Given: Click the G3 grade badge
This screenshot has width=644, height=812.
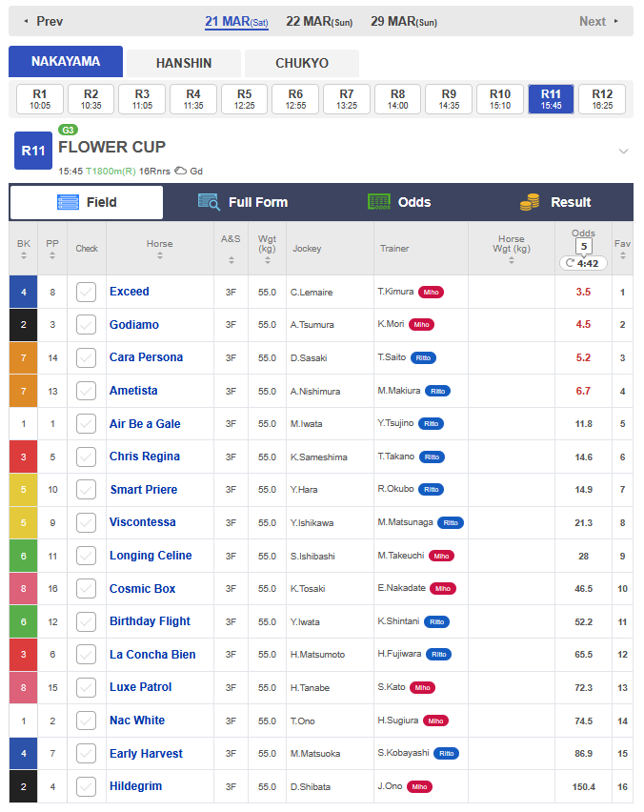Looking at the screenshot, I should click(68, 130).
